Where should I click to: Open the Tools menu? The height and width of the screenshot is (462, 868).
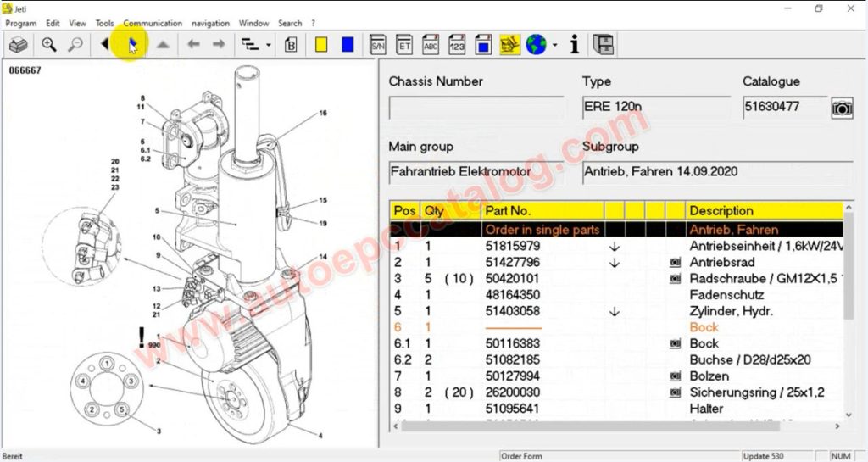coord(105,23)
